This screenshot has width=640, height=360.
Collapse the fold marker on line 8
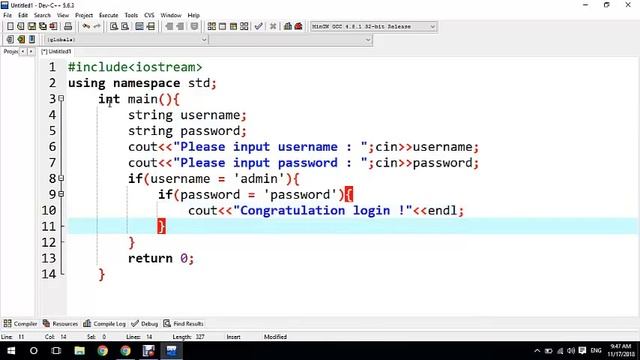pyautogui.click(x=61, y=178)
